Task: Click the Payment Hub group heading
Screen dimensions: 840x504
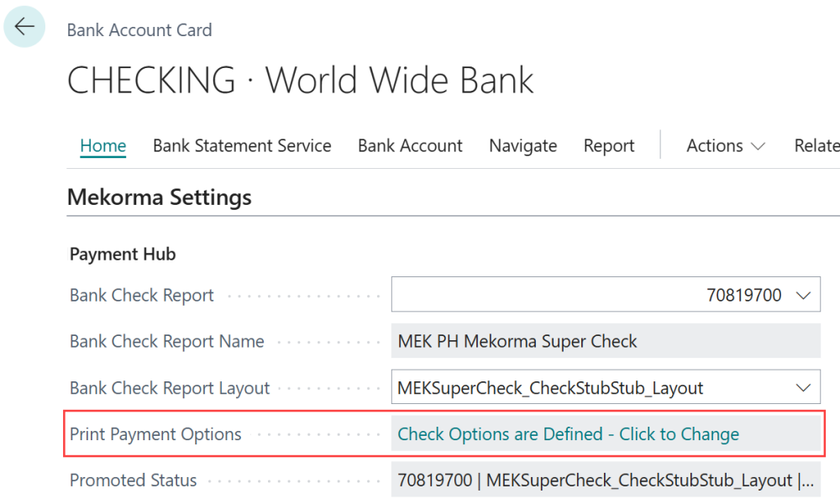Action: point(123,254)
